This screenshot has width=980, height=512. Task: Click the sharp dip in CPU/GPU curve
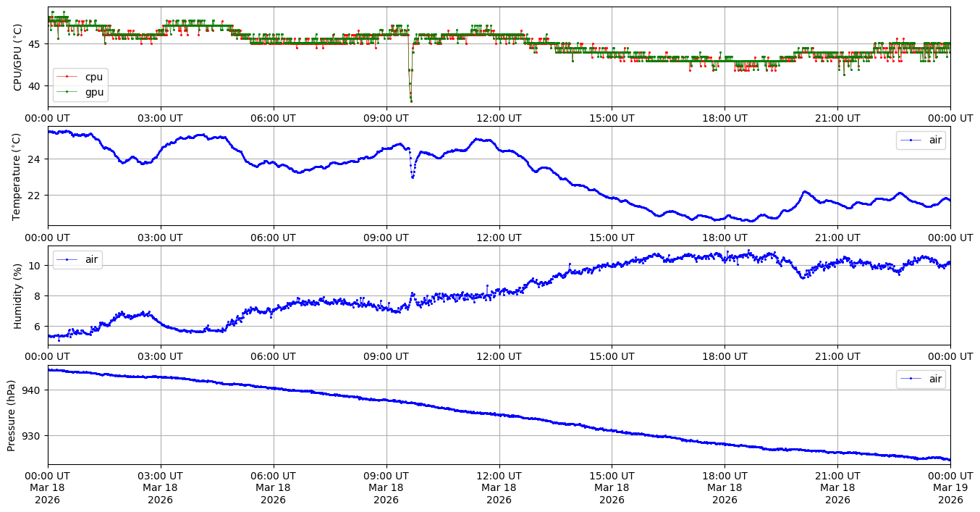pyautogui.click(x=410, y=98)
